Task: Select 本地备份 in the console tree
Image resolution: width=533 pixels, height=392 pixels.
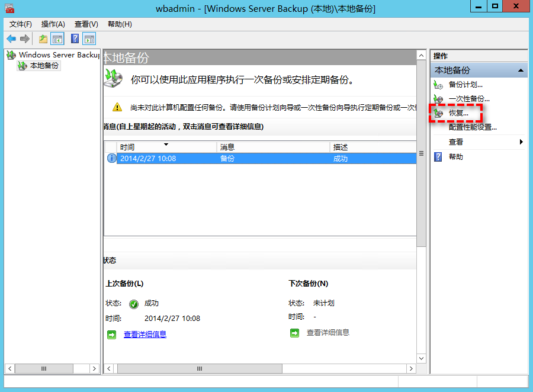Action: [x=44, y=66]
